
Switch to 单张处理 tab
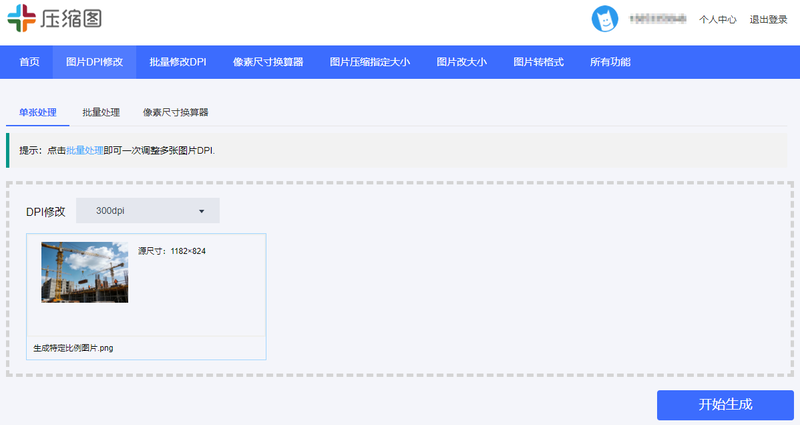coord(38,112)
